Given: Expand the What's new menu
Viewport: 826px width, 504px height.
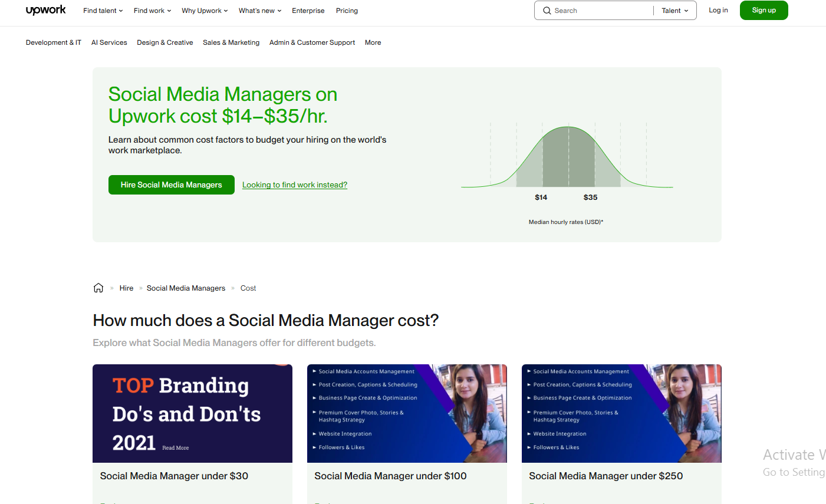Looking at the screenshot, I should [x=260, y=11].
